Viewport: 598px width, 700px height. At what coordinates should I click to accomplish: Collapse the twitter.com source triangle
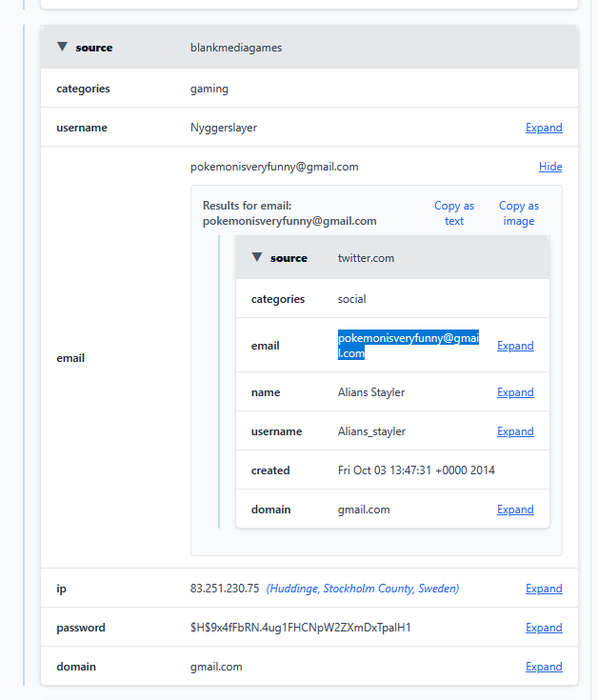257,257
